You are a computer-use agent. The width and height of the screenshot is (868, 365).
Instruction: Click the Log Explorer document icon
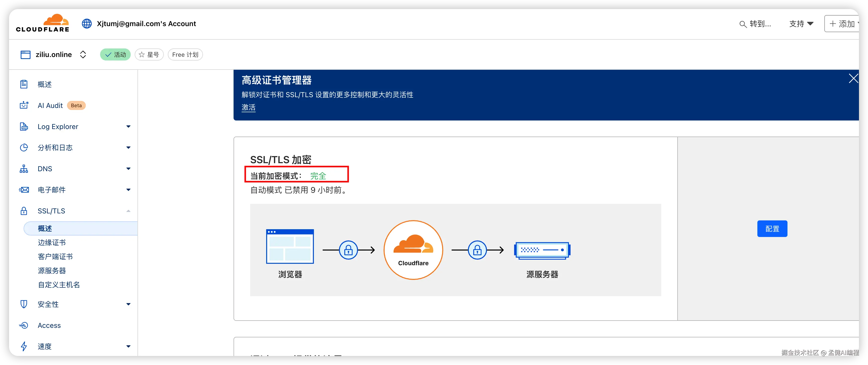(x=24, y=127)
